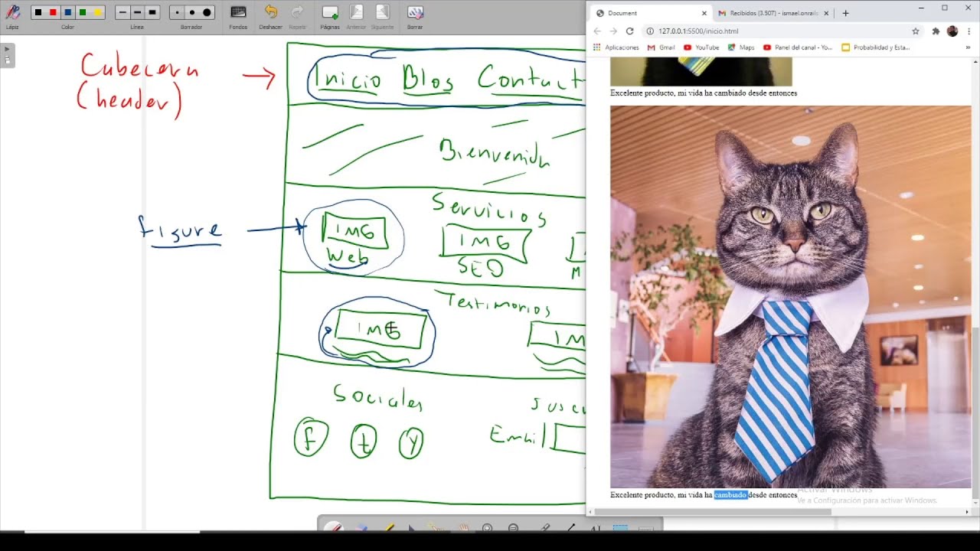Open the Aplicaciones apps shortcut
The width and height of the screenshot is (980, 551).
pyautogui.click(x=616, y=47)
